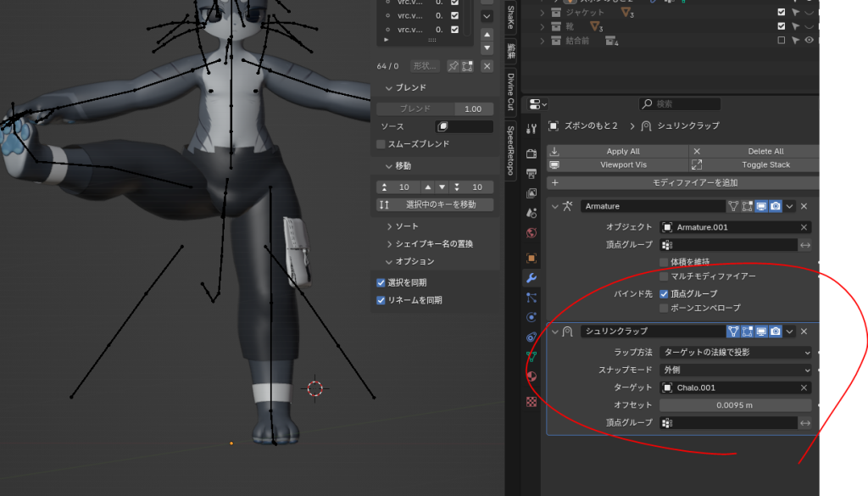This screenshot has width=868, height=496.
Task: Toggle eye visibility for 結合前 collection
Action: [x=809, y=40]
